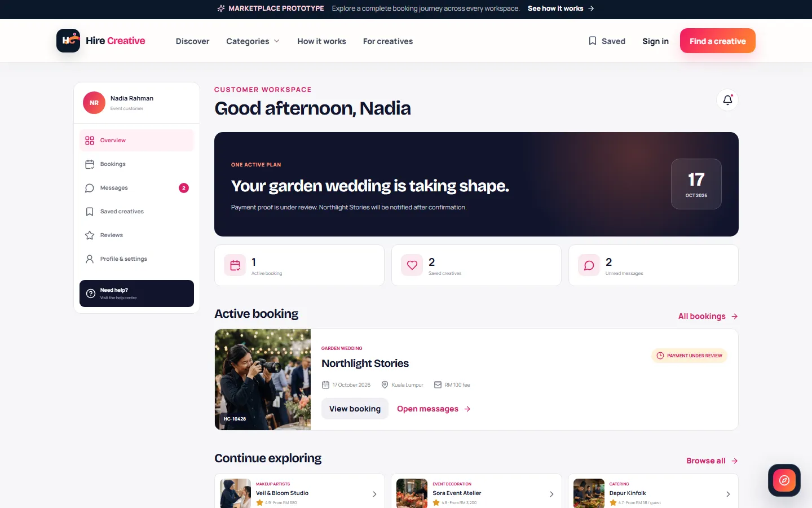812x508 pixels.
Task: Click the Overview grid icon in sidebar
Action: point(90,140)
